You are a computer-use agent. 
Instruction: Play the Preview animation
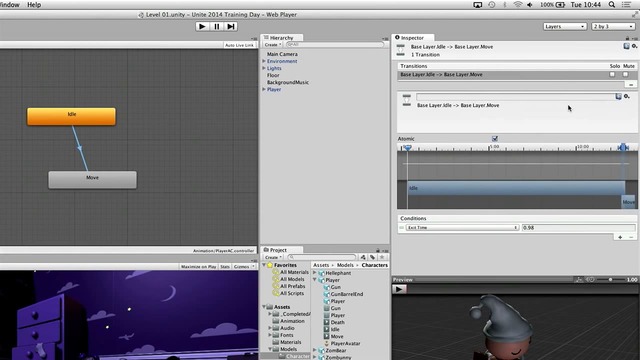400,289
